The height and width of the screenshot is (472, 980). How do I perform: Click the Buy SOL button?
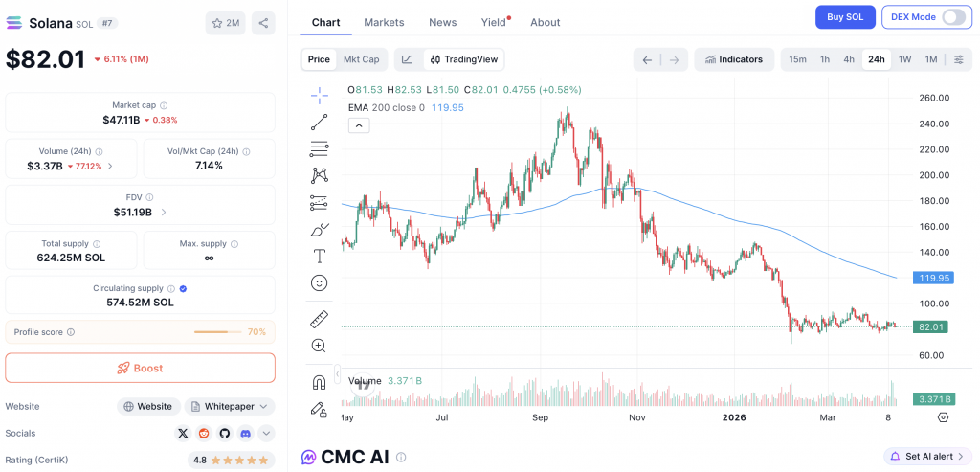coord(845,17)
